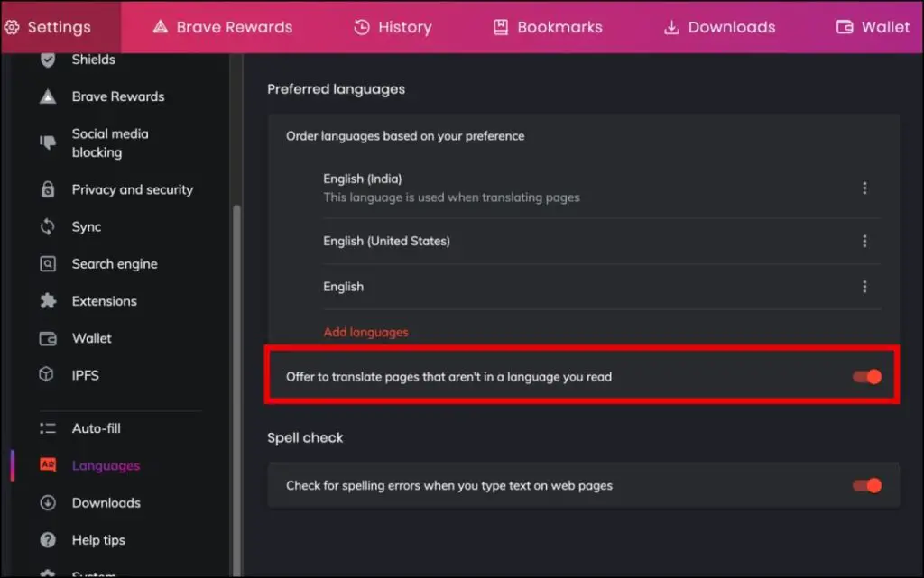
Task: Open the Wallet tab
Action: tap(873, 27)
